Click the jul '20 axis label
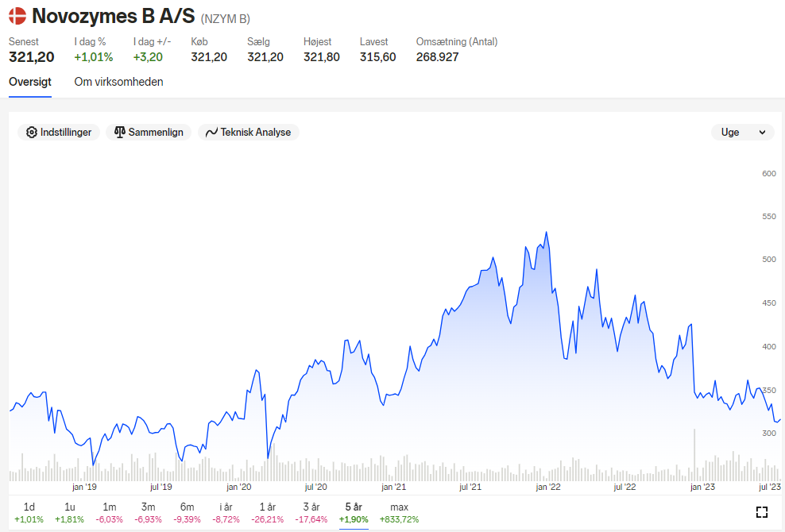The image size is (785, 532). (316, 487)
